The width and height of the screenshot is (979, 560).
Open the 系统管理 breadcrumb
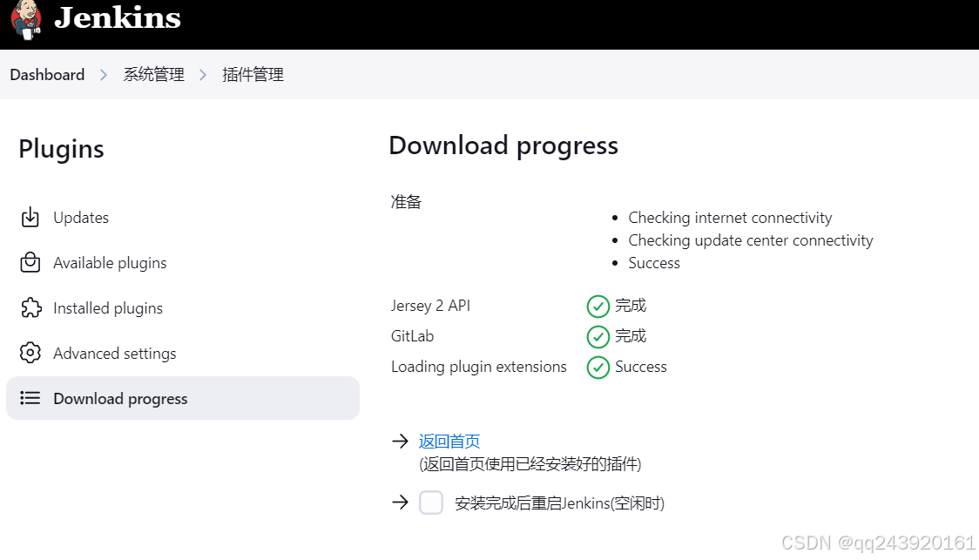click(x=153, y=75)
